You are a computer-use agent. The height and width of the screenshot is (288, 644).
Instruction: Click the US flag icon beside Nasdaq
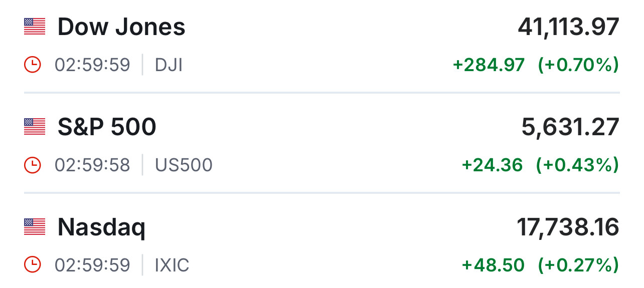[x=35, y=227]
